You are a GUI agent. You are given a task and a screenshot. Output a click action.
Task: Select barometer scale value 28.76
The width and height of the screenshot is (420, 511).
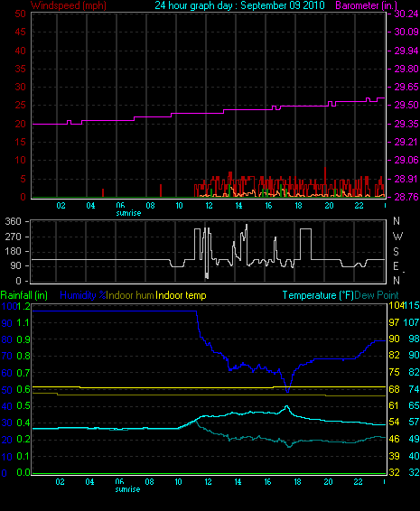(x=406, y=197)
